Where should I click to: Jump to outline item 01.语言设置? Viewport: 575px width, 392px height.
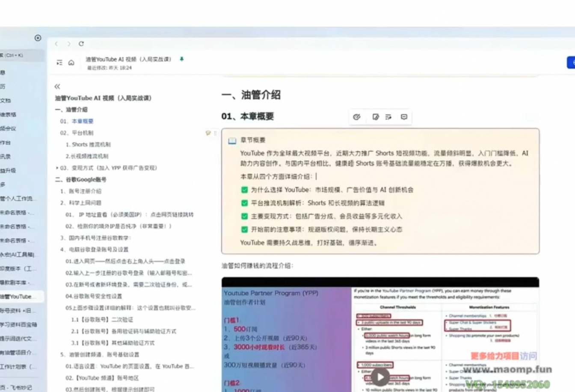[x=130, y=366]
